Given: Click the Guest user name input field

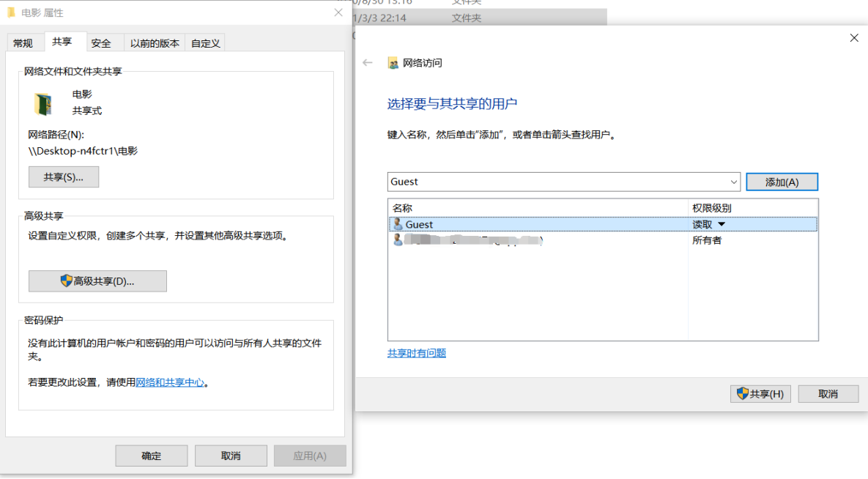Looking at the screenshot, I should click(557, 182).
